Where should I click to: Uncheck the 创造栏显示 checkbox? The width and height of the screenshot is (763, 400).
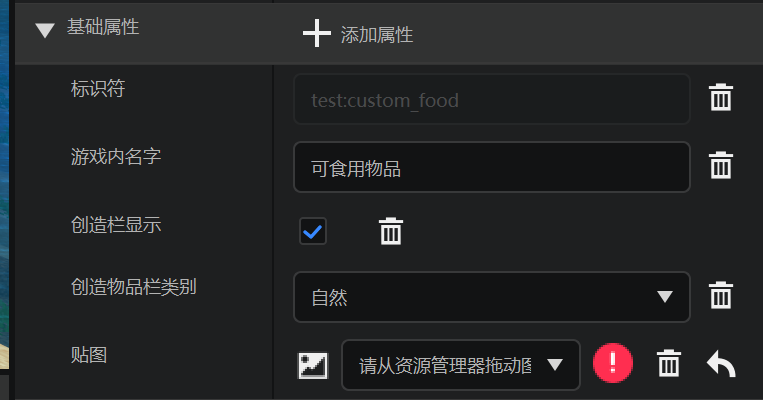coord(312,231)
